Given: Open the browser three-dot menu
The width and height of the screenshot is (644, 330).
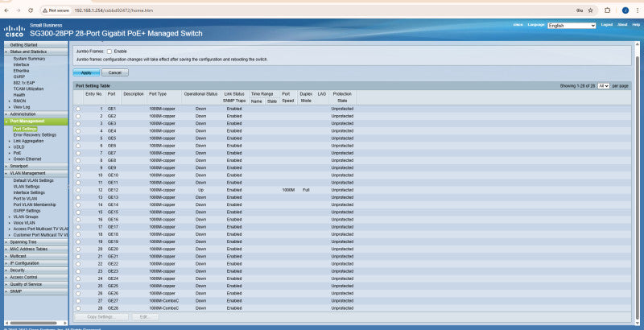Looking at the screenshot, I should click(638, 10).
